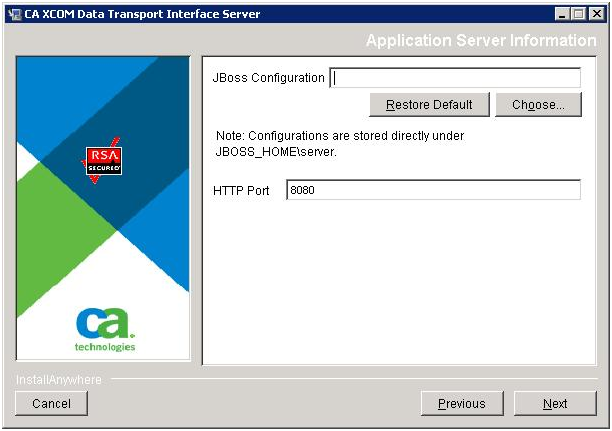
Task: Go back with the Previous button
Action: 462,403
